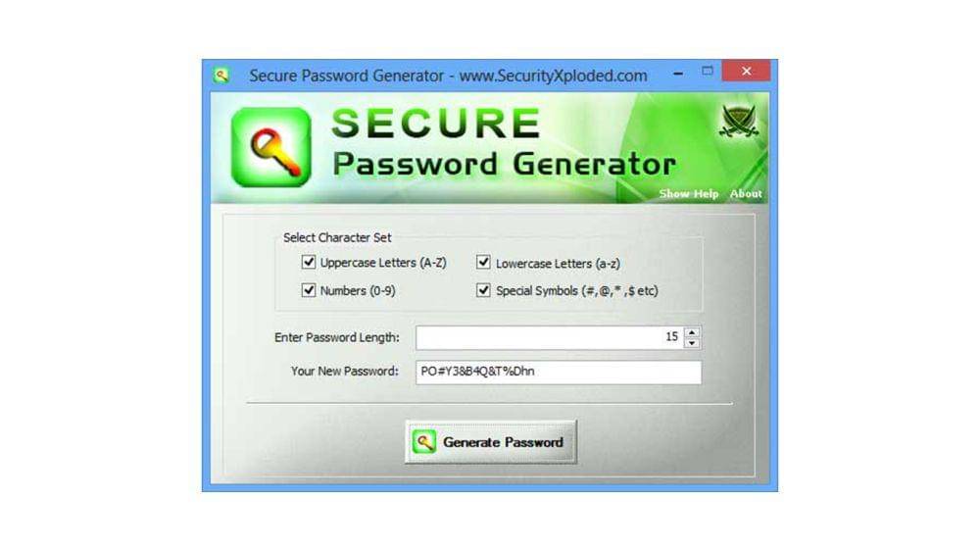This screenshot has height=551, width=980.
Task: Open the Show Help link
Action: 689,194
